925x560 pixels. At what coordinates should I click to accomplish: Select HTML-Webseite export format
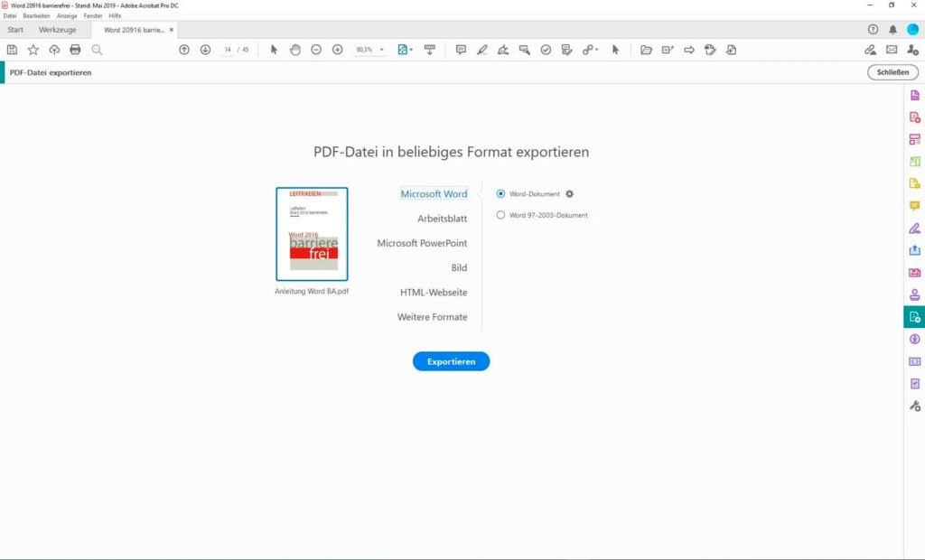point(434,292)
